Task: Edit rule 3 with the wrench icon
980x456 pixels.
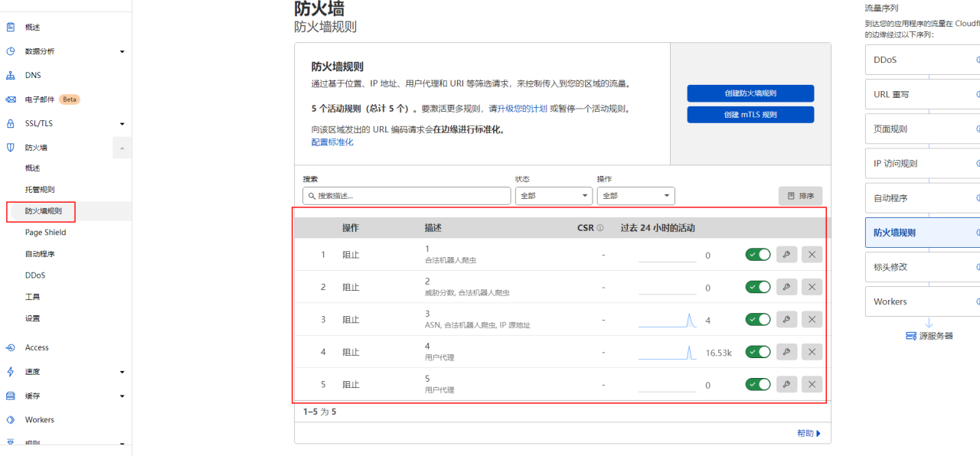Action: click(786, 319)
